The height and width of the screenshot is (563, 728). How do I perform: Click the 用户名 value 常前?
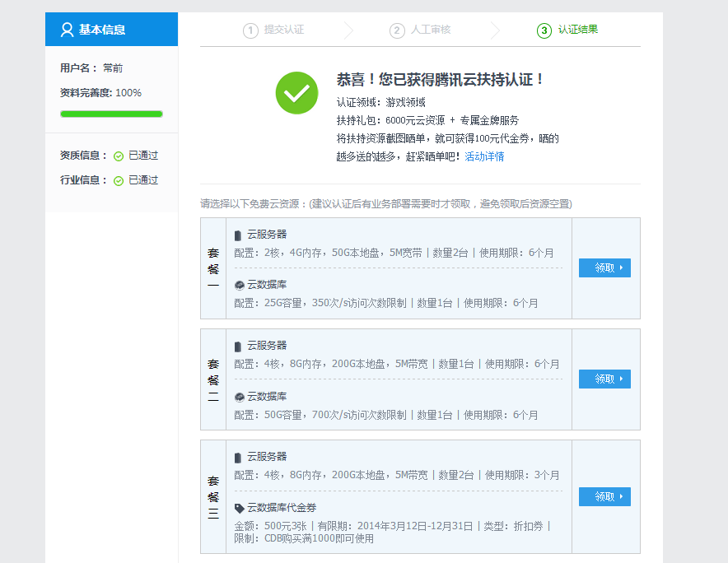113,68
